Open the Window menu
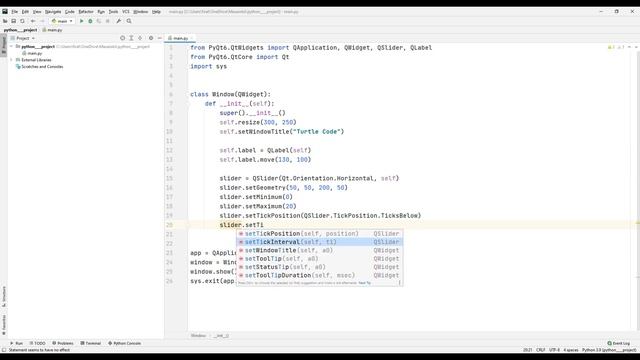Viewport: 640px width, 360px height. pyautogui.click(x=140, y=12)
